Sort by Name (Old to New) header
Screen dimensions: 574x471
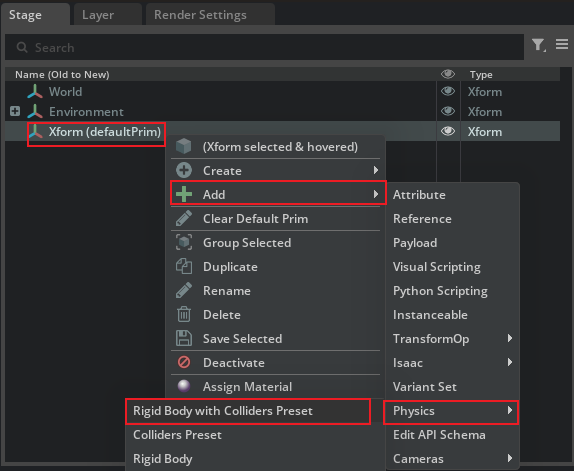(x=62, y=75)
